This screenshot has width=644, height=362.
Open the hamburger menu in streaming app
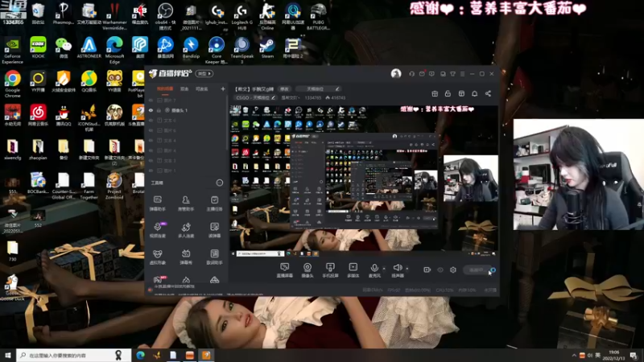click(x=462, y=74)
